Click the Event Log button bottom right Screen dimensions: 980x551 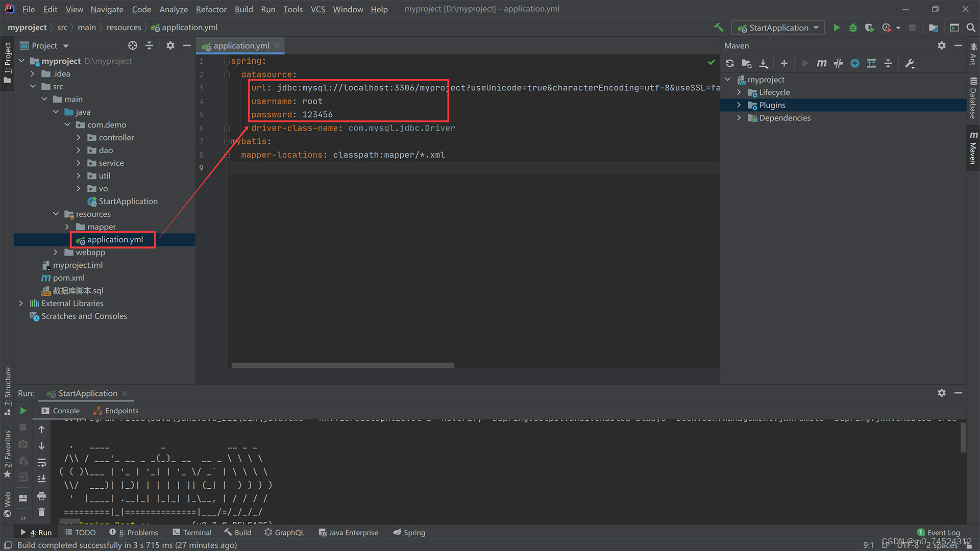pyautogui.click(x=939, y=532)
